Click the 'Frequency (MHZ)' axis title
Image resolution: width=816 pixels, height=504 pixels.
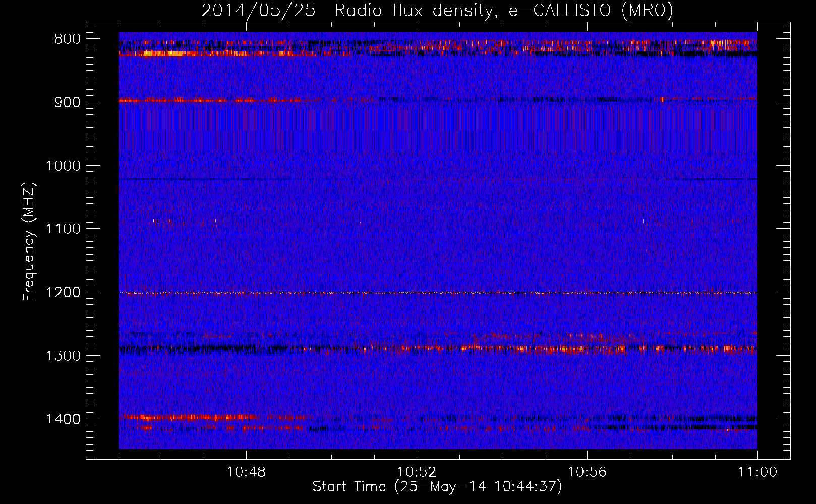click(29, 242)
